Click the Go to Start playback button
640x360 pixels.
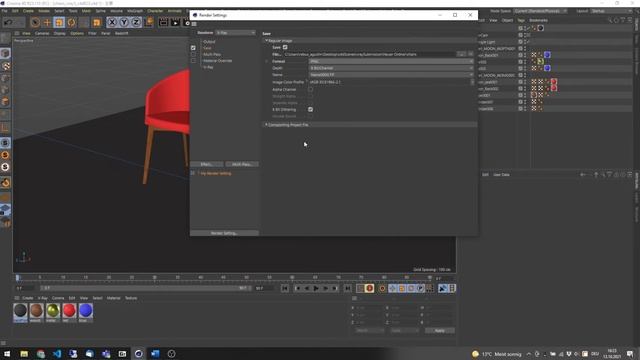coord(285,288)
